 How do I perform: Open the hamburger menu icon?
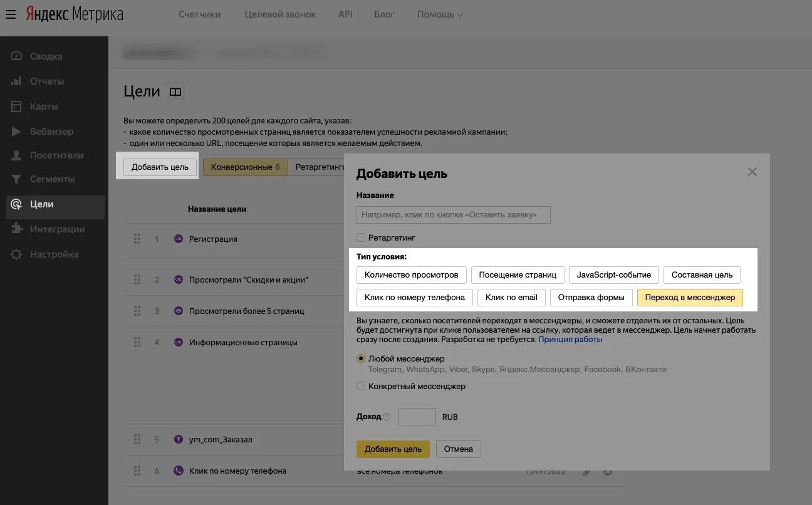pyautogui.click(x=10, y=14)
